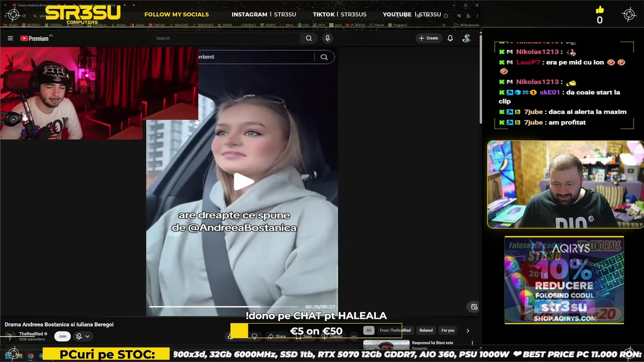Select the From TheRealRed chip

pyautogui.click(x=395, y=330)
